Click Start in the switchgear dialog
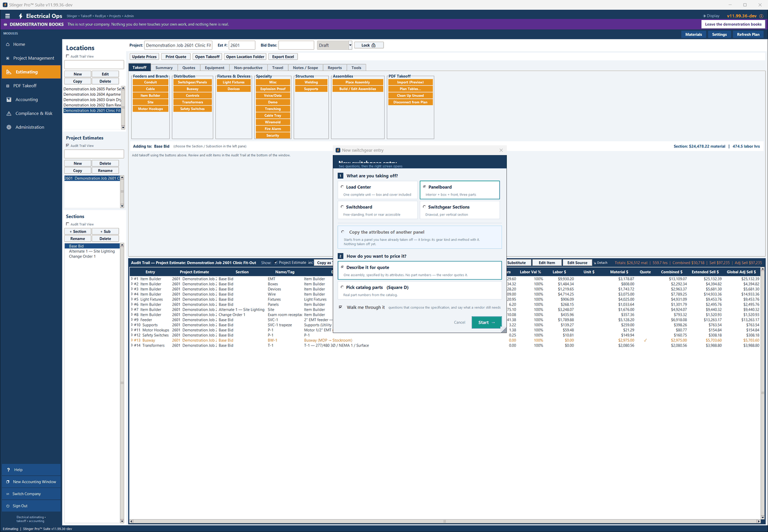The height and width of the screenshot is (532, 768). coord(486,323)
